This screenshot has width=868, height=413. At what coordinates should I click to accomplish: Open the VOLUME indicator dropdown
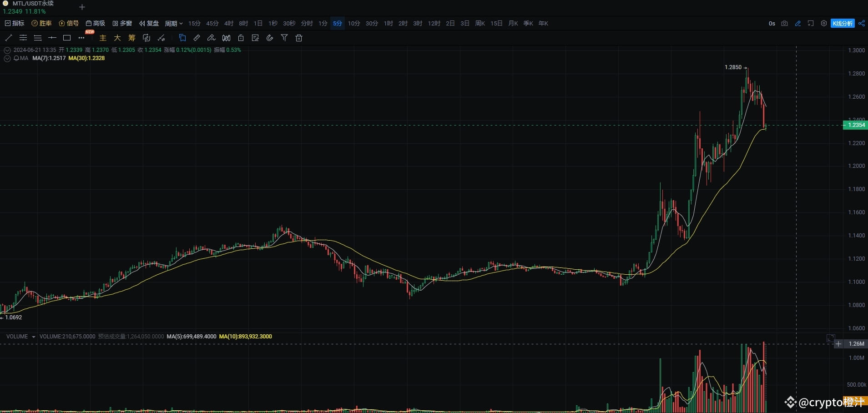(x=19, y=336)
